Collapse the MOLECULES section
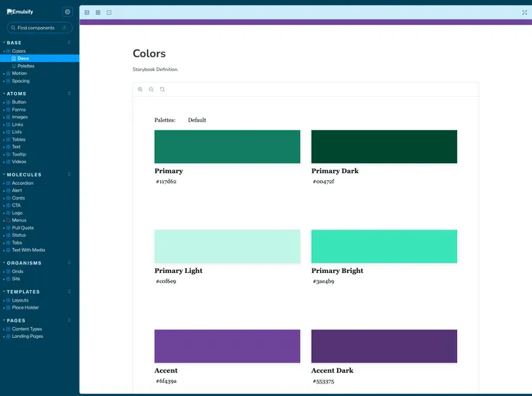Screen dimensions: 532x396 (24, 175)
